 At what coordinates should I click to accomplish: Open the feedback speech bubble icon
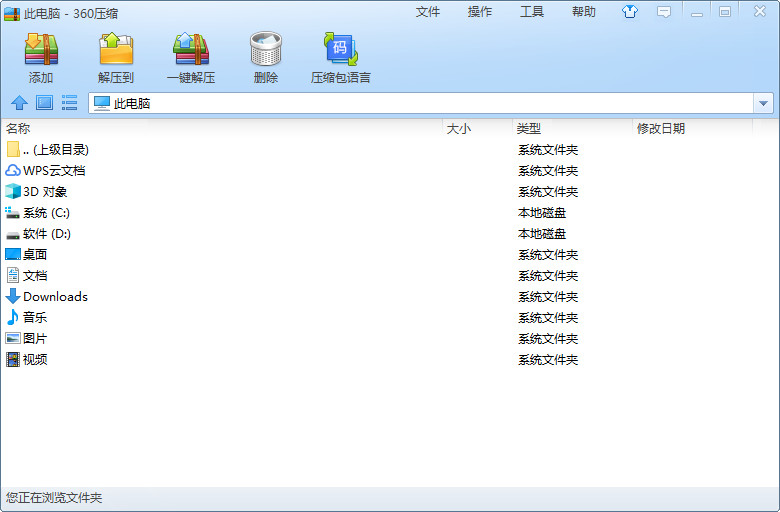(664, 11)
